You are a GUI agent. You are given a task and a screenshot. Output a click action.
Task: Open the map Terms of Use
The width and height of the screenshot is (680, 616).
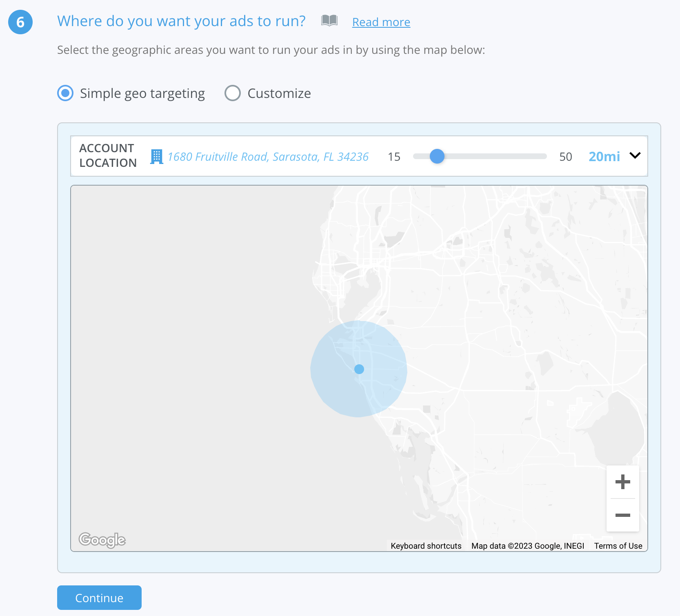618,546
